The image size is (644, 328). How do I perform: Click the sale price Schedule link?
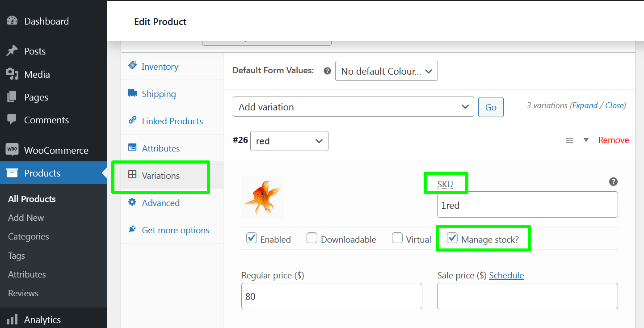506,275
